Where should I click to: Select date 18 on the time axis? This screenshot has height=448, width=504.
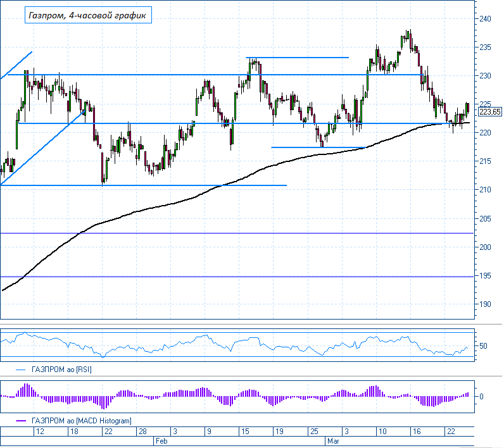[x=74, y=432]
